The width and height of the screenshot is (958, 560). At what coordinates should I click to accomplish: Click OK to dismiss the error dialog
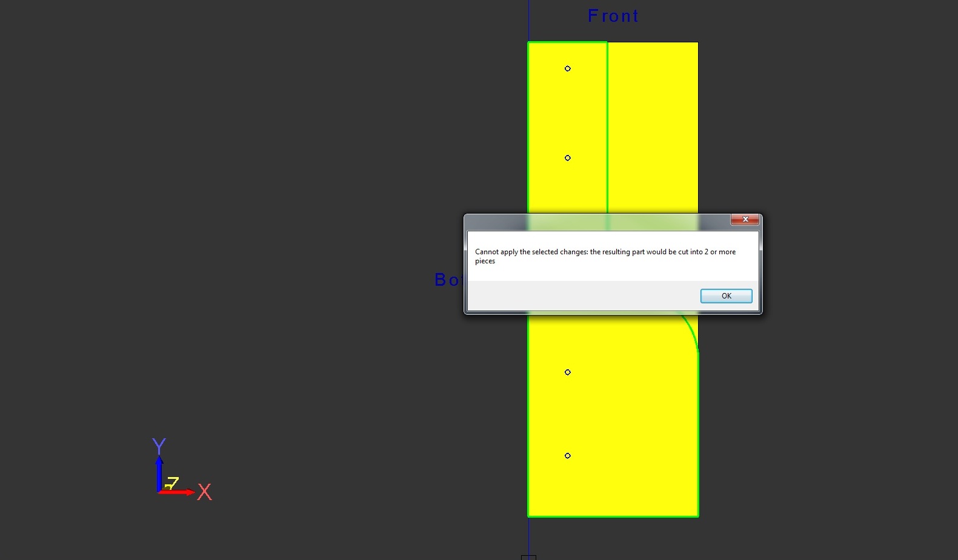(726, 296)
